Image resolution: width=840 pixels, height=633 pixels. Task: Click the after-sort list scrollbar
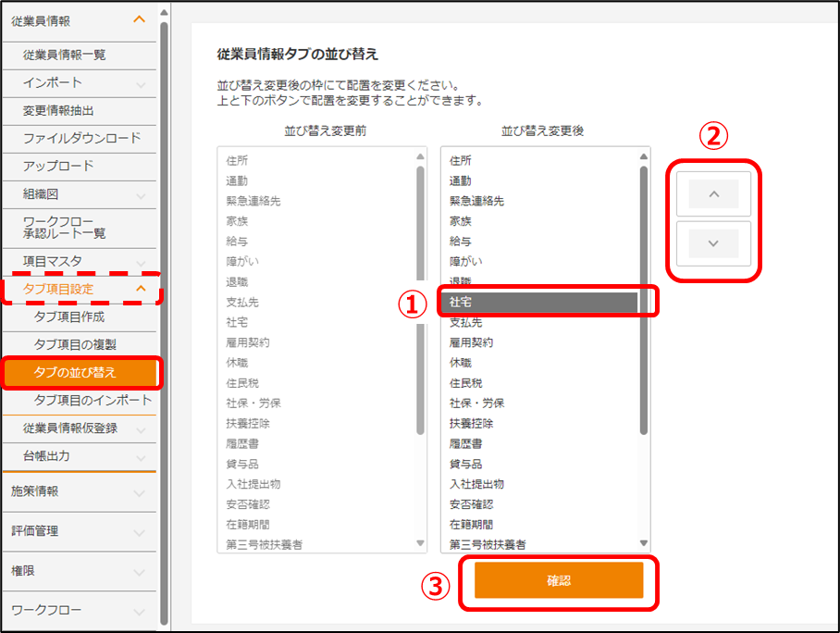[x=643, y=296]
